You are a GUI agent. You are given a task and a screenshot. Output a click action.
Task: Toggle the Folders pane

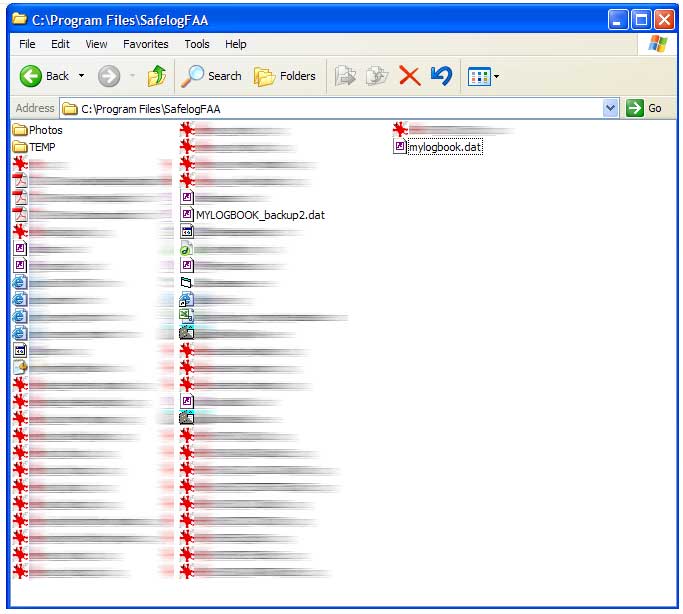[285, 76]
